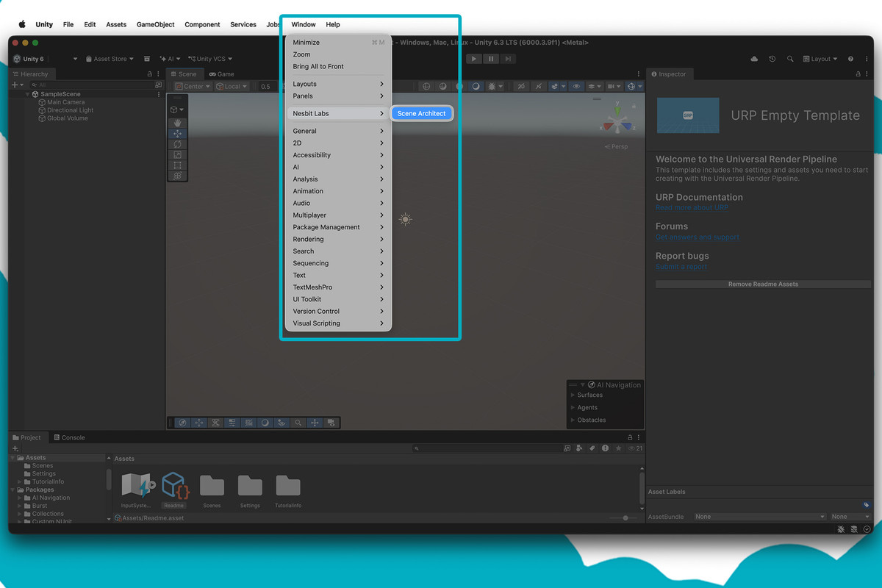Select the Move tool in Scene overlay
882x588 pixels.
[x=177, y=134]
